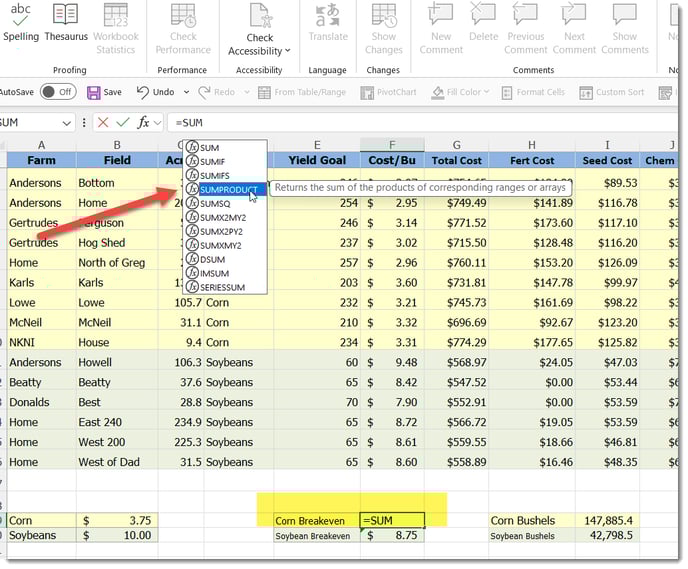Open formula bar options menu dots
This screenshot has width=688, height=569.
[x=84, y=123]
